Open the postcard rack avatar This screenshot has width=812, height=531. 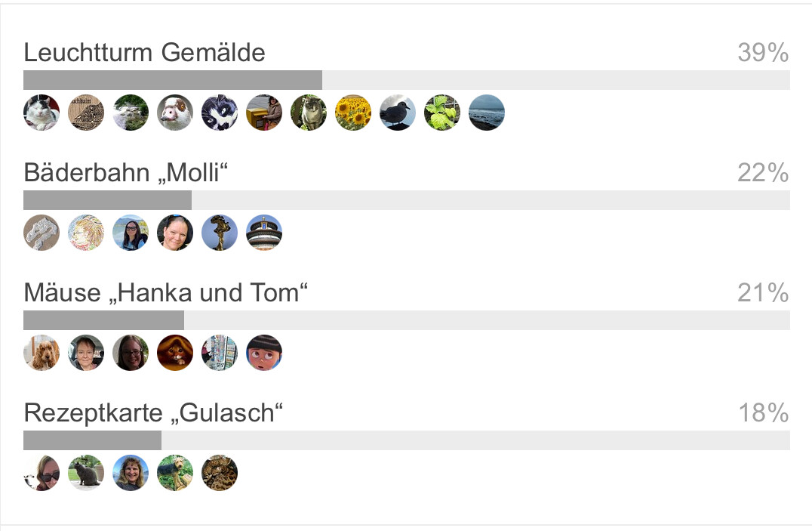pos(220,353)
